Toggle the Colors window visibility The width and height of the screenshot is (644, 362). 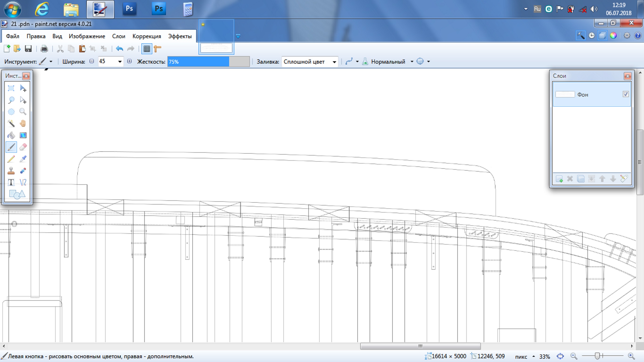pos(613,36)
